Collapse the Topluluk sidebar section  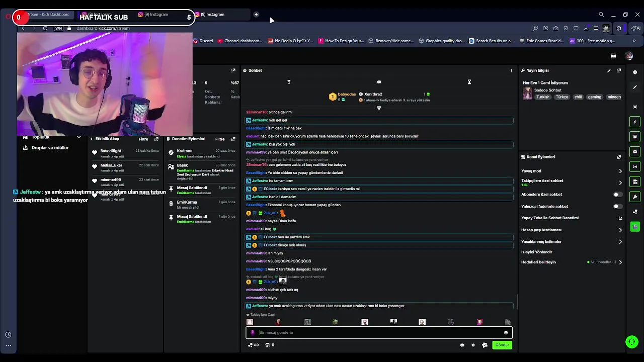[78, 137]
